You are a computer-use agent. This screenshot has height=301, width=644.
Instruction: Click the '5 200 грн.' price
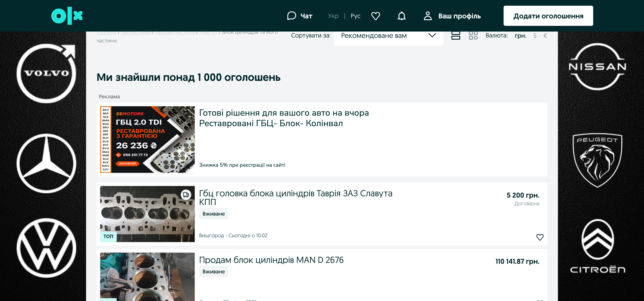[x=523, y=195]
